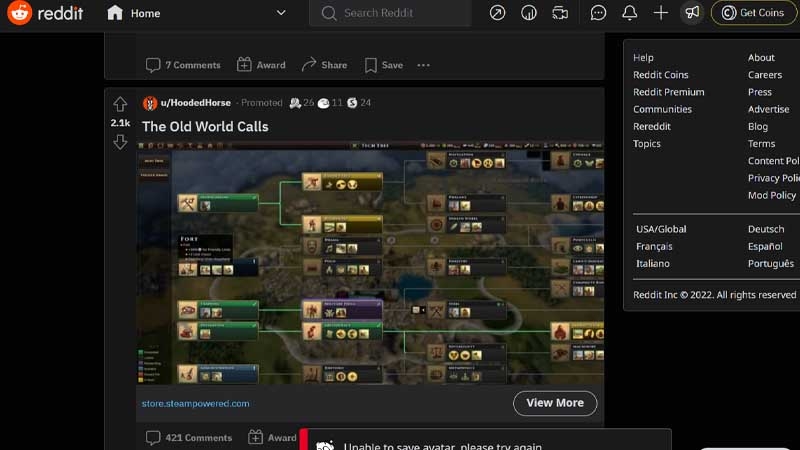The height and width of the screenshot is (450, 800).
Task: Select USA/Global language
Action: pos(661,229)
